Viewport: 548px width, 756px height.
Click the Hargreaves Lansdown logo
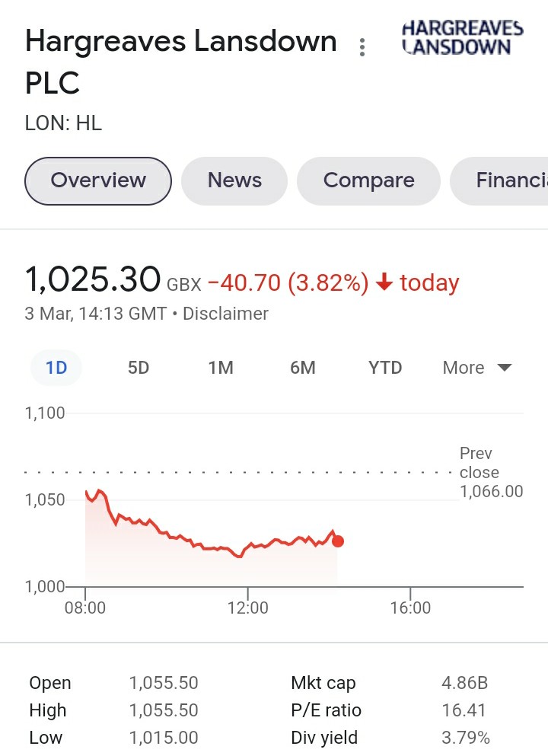[462, 37]
